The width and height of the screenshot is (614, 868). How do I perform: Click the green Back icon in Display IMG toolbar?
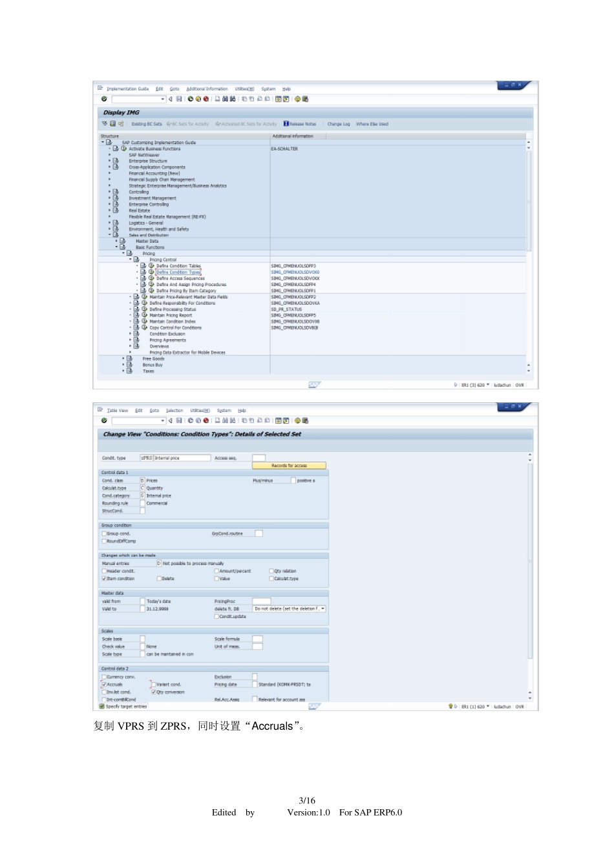[191, 99]
